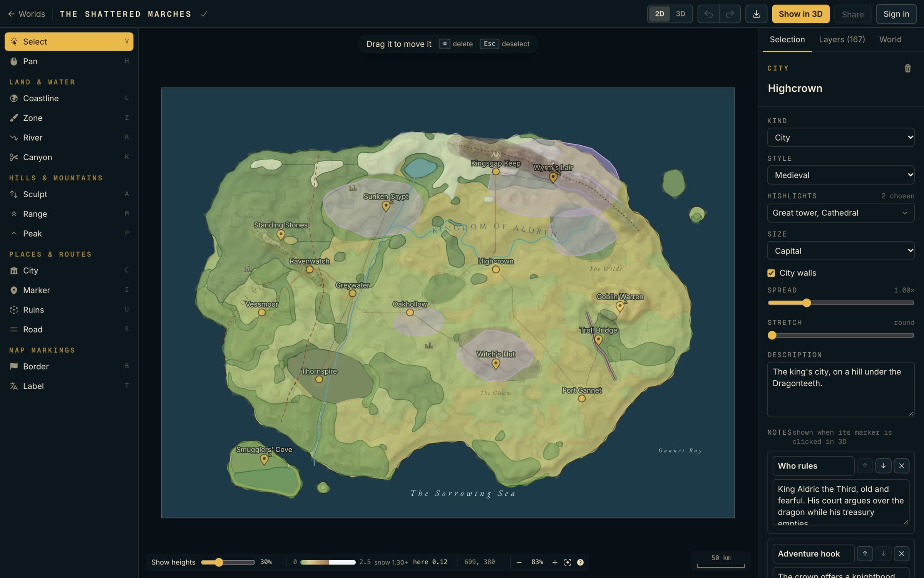
Task: Choose the Coastline tool
Action: click(69, 98)
